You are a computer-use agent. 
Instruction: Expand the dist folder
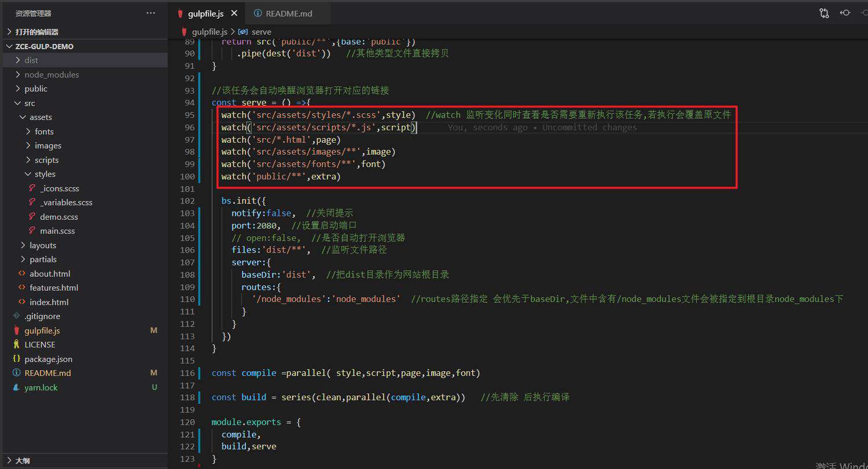pos(85,60)
